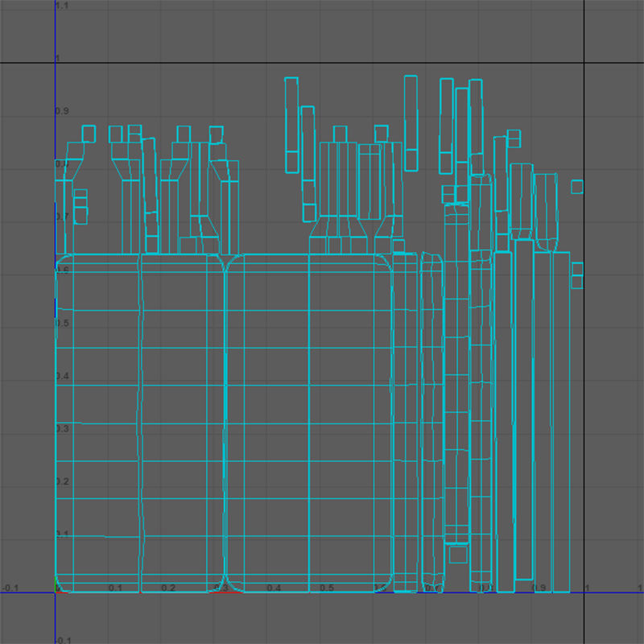This screenshot has height=644, width=644.
Task: Click the "0.3" label on the vertical V axis
Action: 63,429
